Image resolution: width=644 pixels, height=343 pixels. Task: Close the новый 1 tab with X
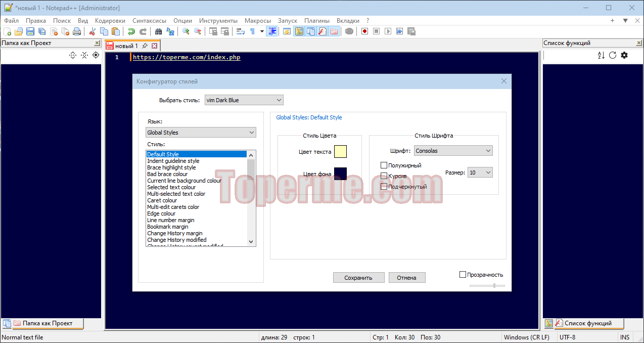coord(155,46)
